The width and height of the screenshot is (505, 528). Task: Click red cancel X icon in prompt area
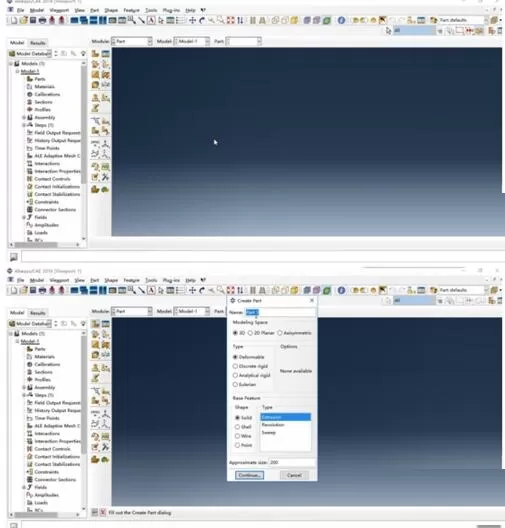[x=103, y=513]
